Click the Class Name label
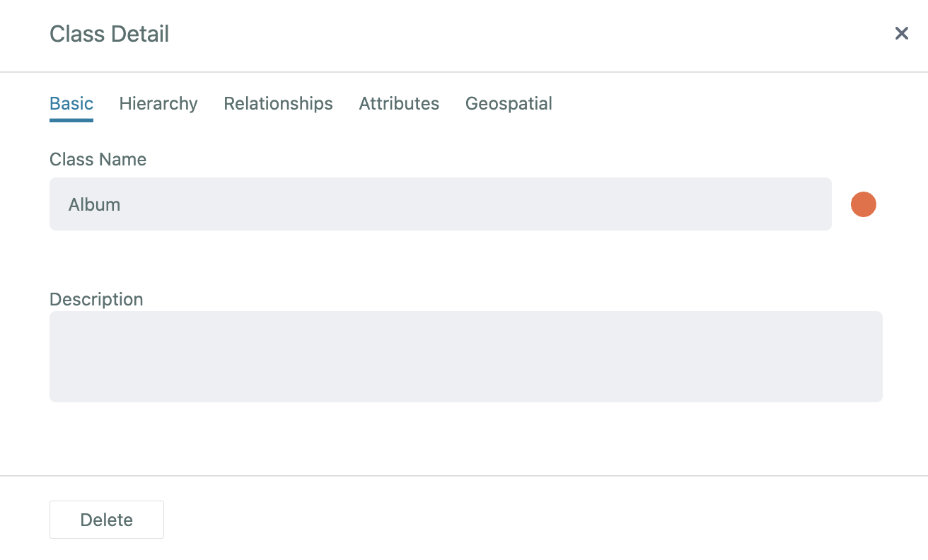The height and width of the screenshot is (560, 928). [98, 159]
